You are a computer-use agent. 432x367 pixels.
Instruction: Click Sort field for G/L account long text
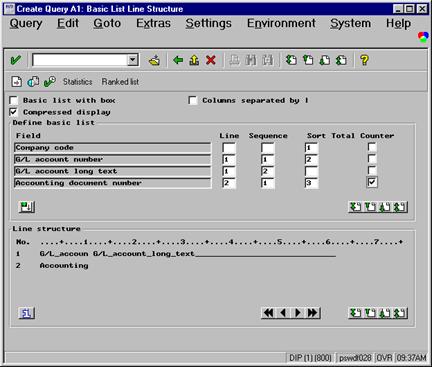coord(311,171)
